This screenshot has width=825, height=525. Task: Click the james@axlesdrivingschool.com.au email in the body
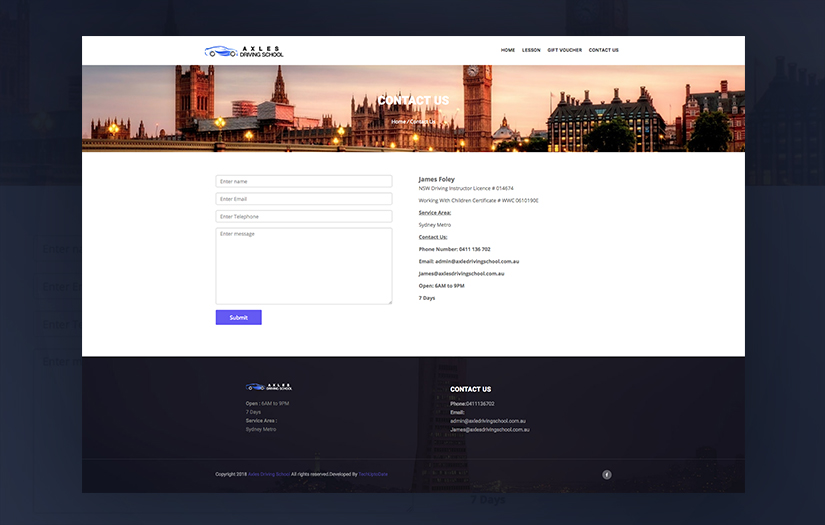(461, 274)
